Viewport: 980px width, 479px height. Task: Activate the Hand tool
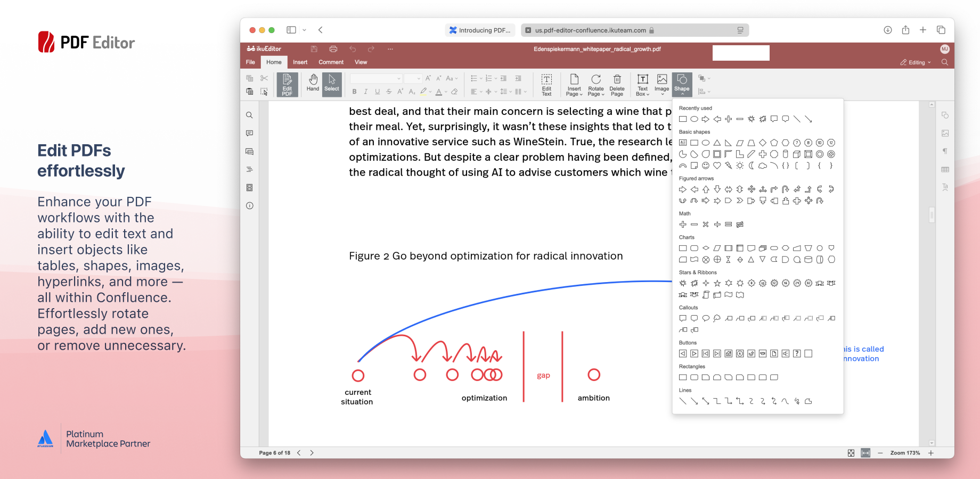(313, 83)
